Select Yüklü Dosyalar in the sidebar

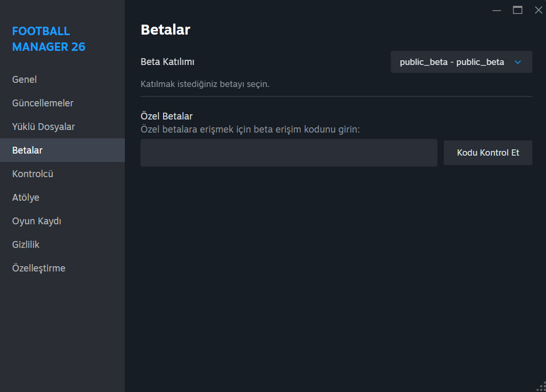click(44, 127)
